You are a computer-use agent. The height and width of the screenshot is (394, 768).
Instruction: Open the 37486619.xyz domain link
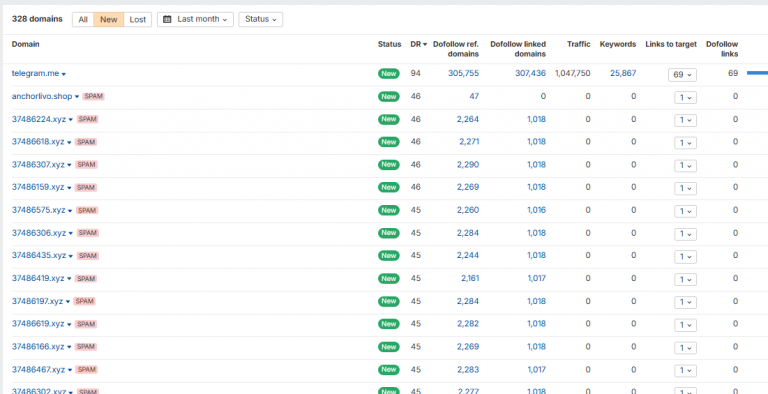[x=38, y=324]
